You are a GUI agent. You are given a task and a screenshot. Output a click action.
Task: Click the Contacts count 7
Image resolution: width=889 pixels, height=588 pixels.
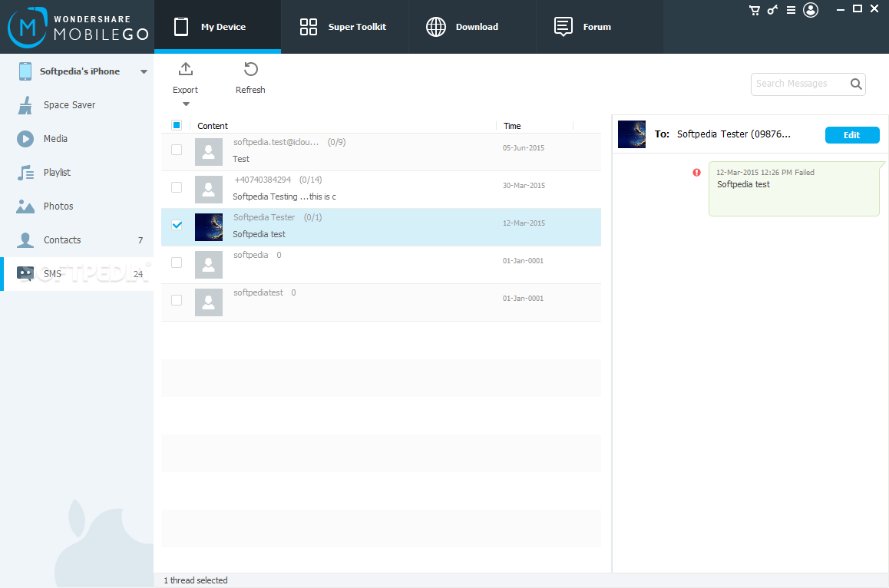[140, 240]
